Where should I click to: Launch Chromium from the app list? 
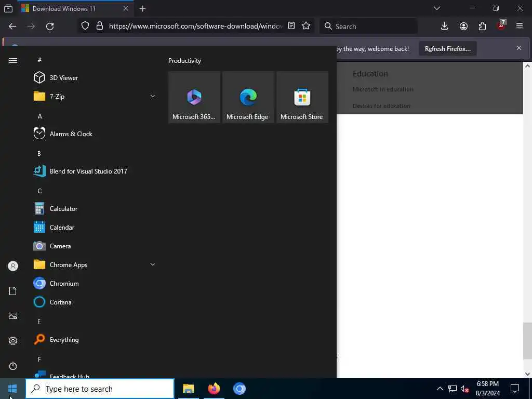tap(95, 283)
